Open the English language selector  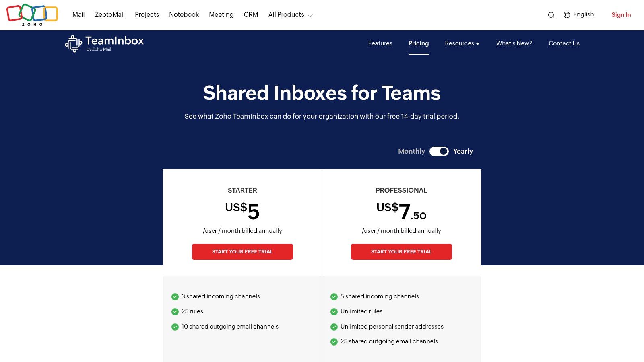coord(583,14)
